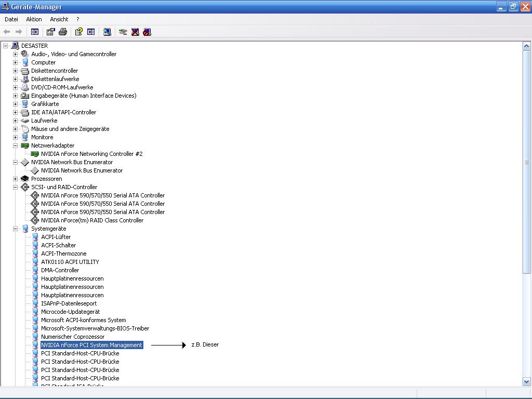Viewport: 532px width, 399px height.
Task: Collapse the Systemgeräte category
Action: [15, 229]
